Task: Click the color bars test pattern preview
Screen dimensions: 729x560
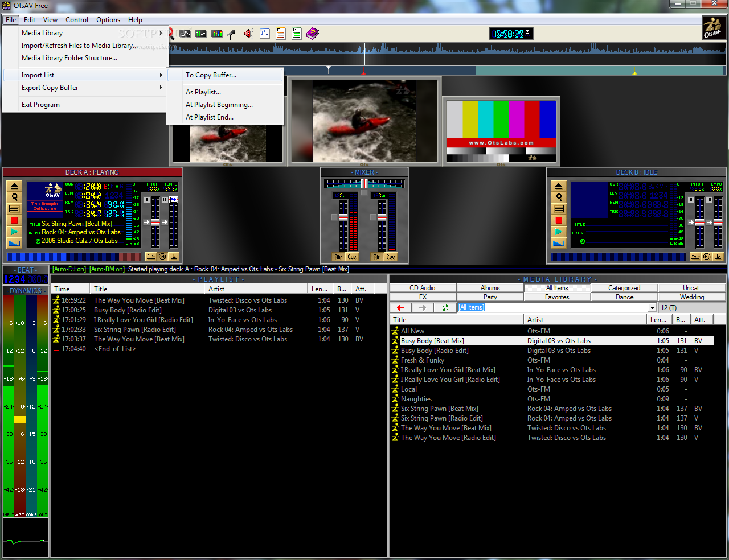Action: (501, 131)
